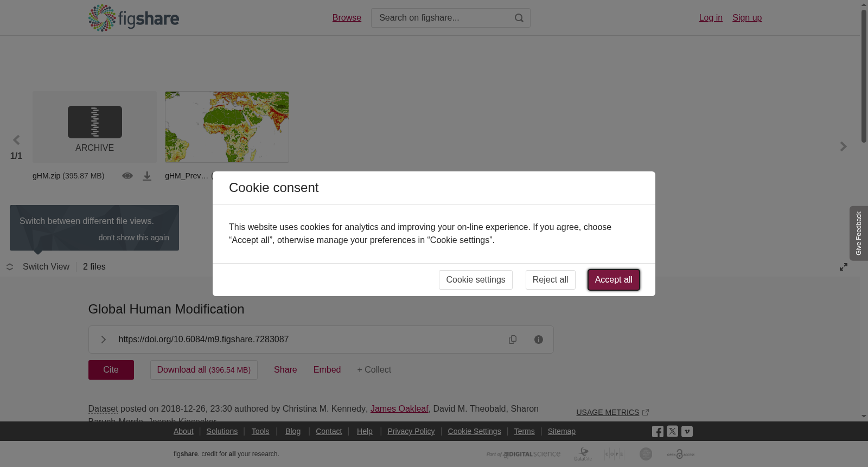Click the figshare logo
868x467 pixels.
point(133,18)
